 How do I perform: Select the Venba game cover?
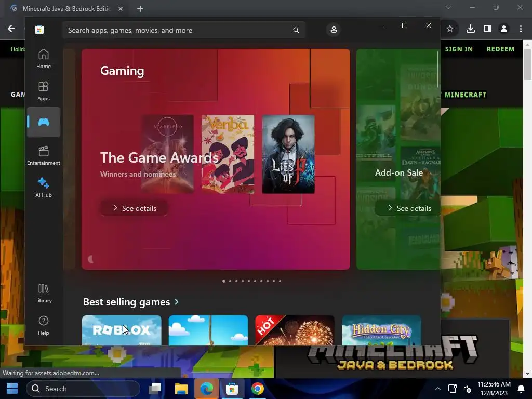pyautogui.click(x=228, y=154)
